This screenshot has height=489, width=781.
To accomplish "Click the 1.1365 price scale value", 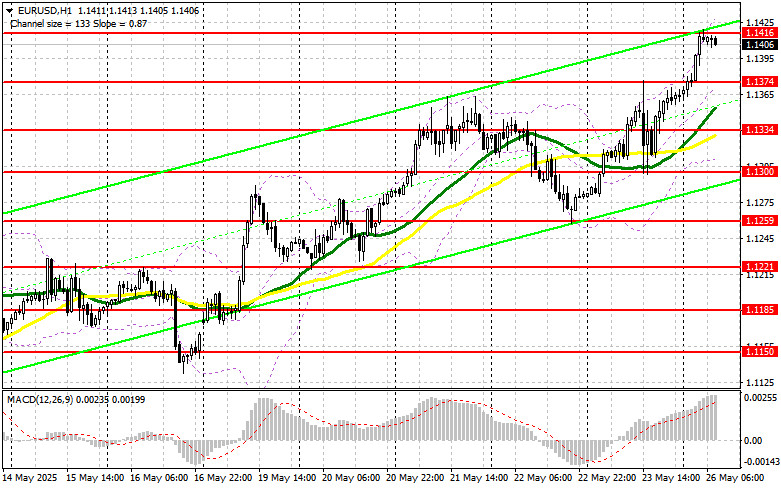I will 760,95.
